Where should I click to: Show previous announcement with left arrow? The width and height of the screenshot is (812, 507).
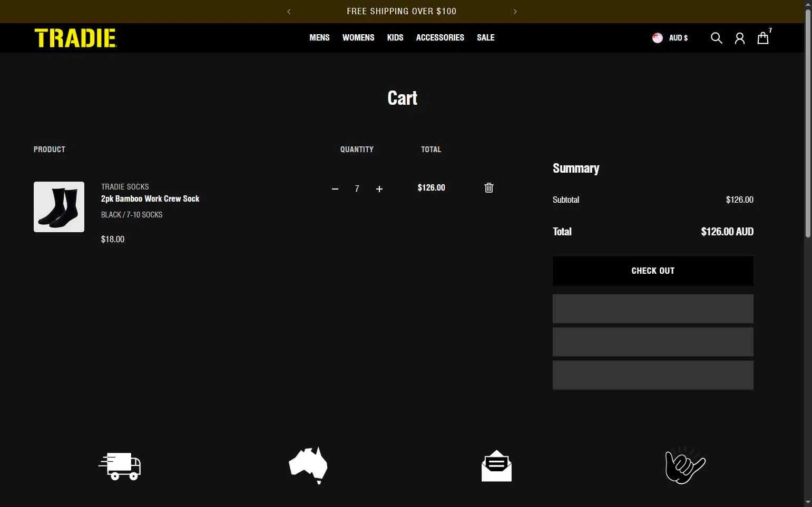[289, 12]
